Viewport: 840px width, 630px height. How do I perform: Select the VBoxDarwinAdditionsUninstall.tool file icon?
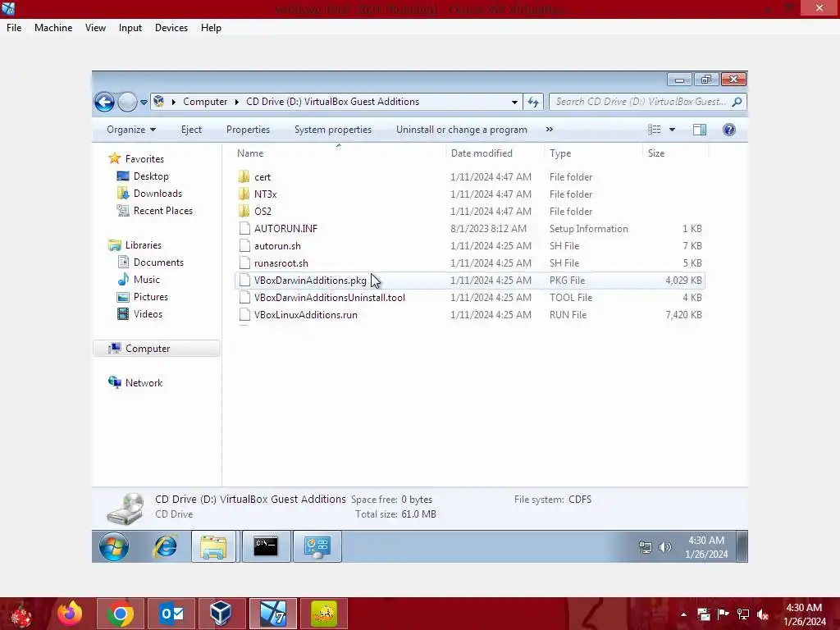244,297
